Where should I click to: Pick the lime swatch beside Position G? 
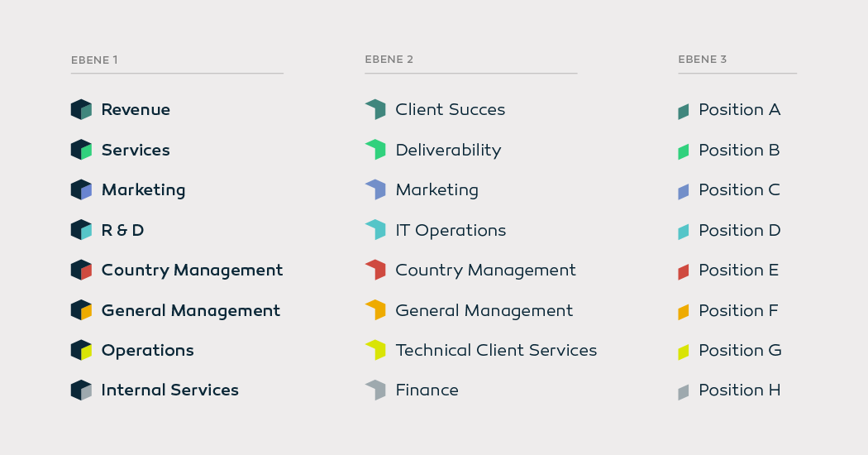(684, 352)
